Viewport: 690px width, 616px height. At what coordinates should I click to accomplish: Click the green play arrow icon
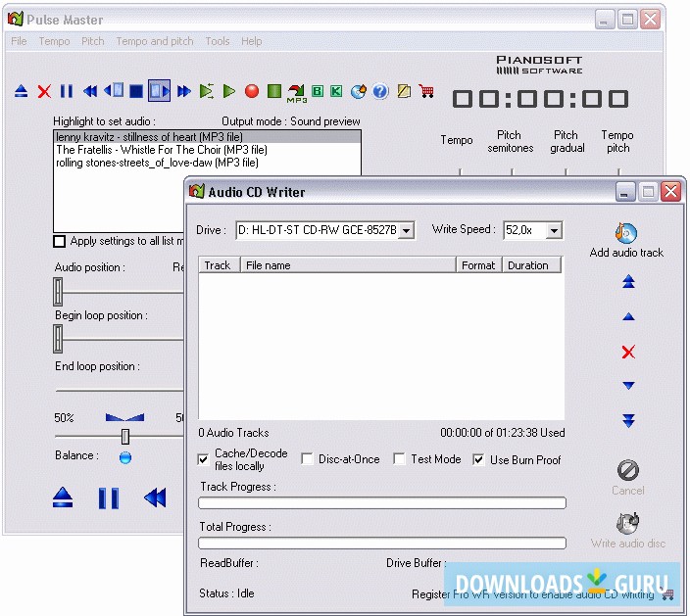[x=228, y=91]
